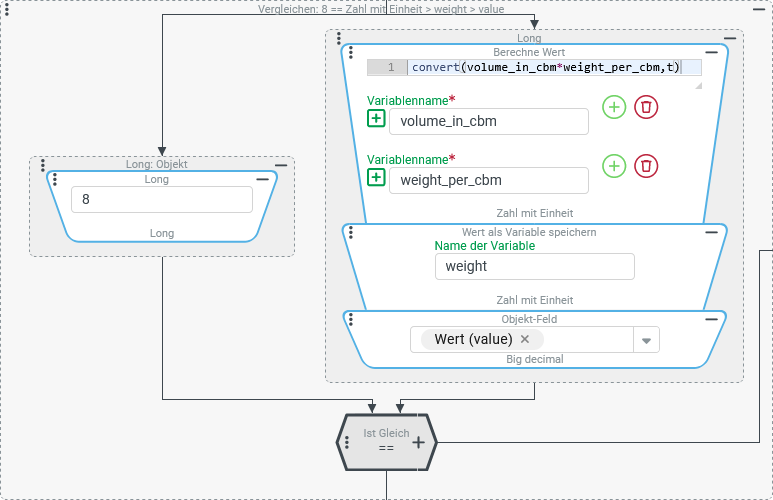This screenshot has height=500, width=773.
Task: Delete the volume_in_cbm variable row
Action: click(x=646, y=107)
